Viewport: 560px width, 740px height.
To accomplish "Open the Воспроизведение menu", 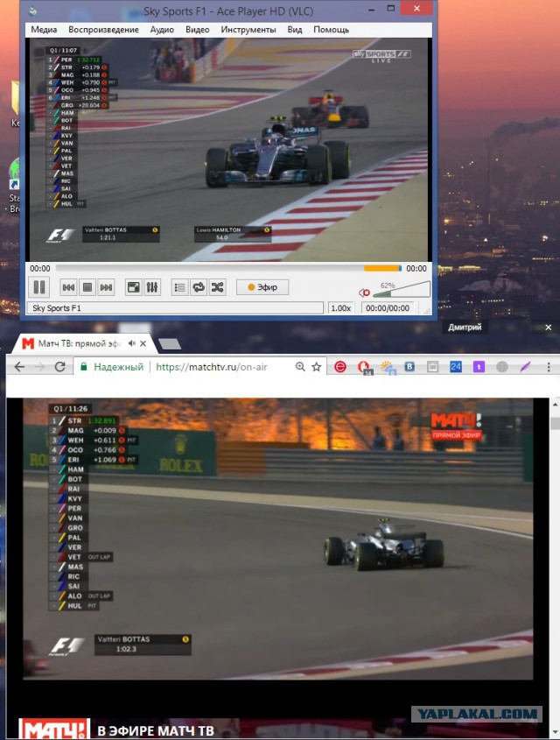I will (x=104, y=29).
